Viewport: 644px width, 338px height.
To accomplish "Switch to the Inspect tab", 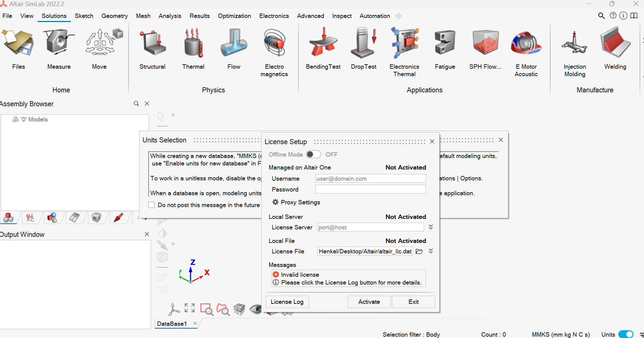I will pos(342,16).
